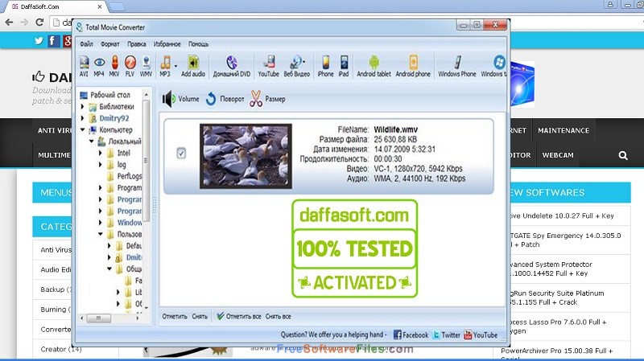This screenshot has height=361, width=644.
Task: Open the Правка menu
Action: pyautogui.click(x=136, y=44)
